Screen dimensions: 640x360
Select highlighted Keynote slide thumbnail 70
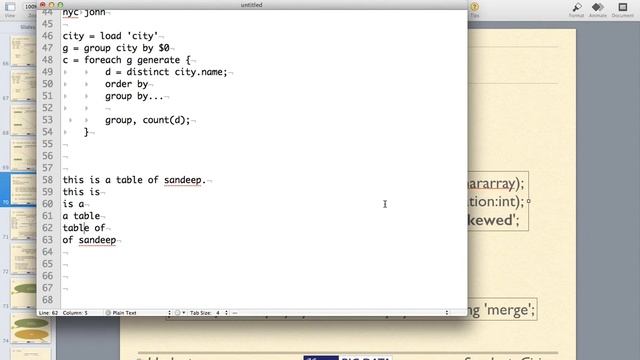coord(24,190)
